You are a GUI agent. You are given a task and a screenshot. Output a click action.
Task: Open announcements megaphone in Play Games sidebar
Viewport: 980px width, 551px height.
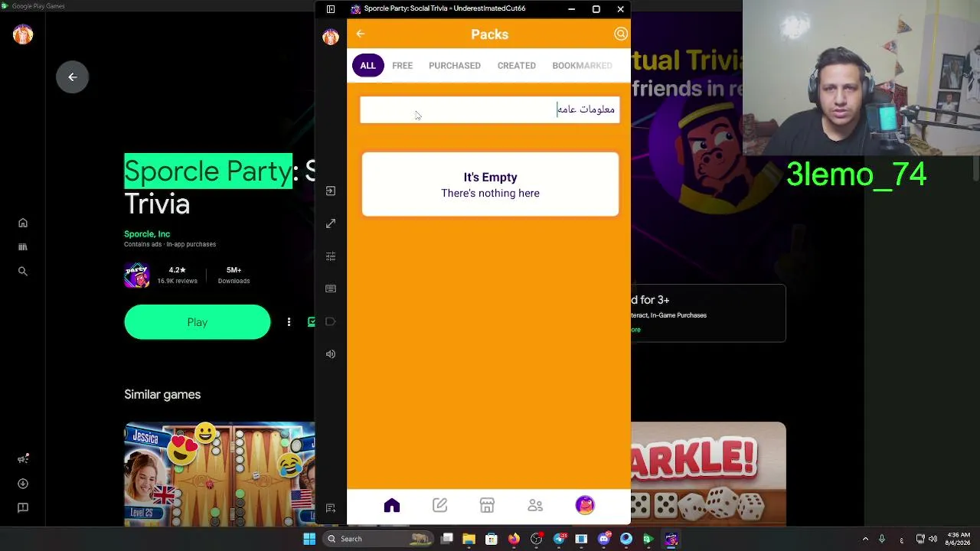[23, 459]
